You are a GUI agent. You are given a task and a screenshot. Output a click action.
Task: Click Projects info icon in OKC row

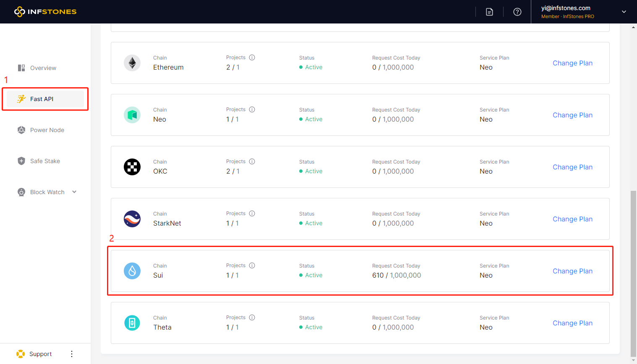point(252,161)
